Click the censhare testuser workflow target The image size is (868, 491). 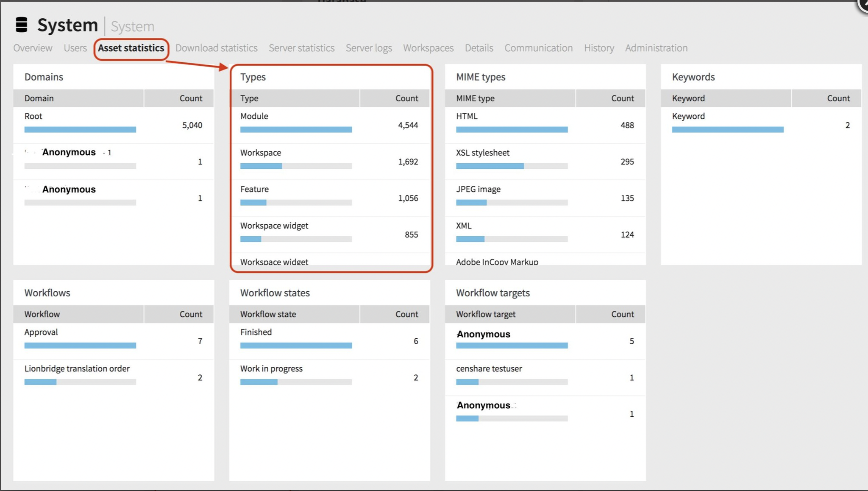coord(489,369)
